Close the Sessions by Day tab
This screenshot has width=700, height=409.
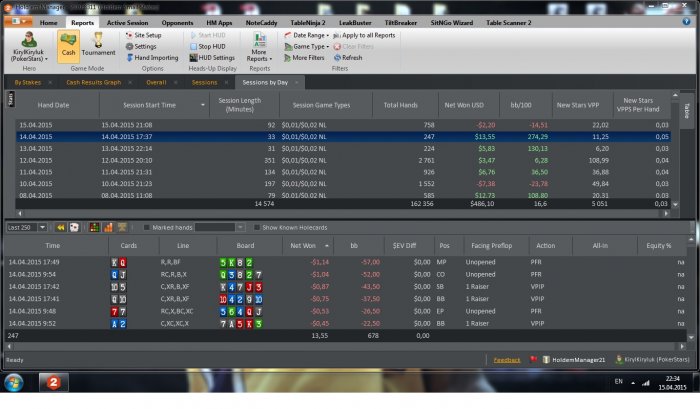pyautogui.click(x=297, y=82)
